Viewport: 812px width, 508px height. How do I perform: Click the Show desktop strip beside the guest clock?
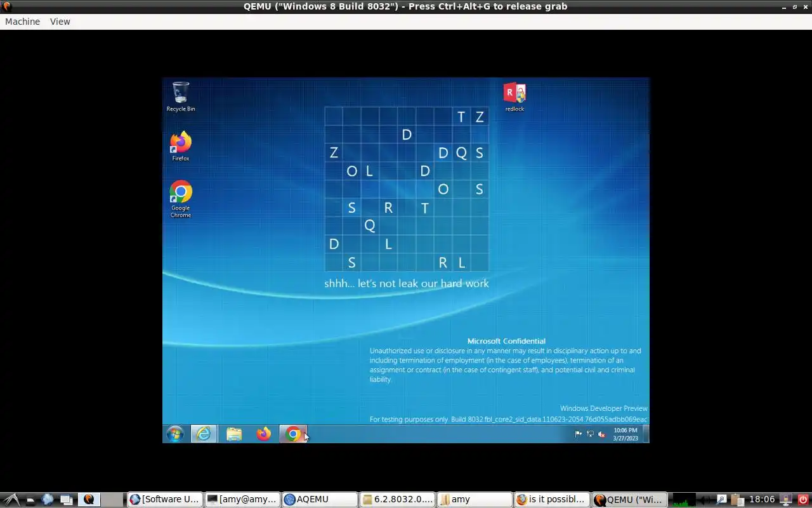click(x=646, y=434)
